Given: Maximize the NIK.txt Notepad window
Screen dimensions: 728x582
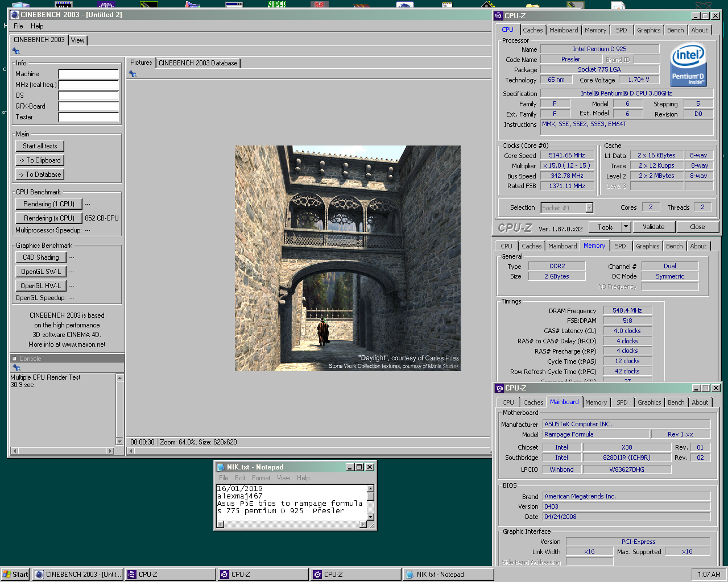Looking at the screenshot, I should click(359, 467).
